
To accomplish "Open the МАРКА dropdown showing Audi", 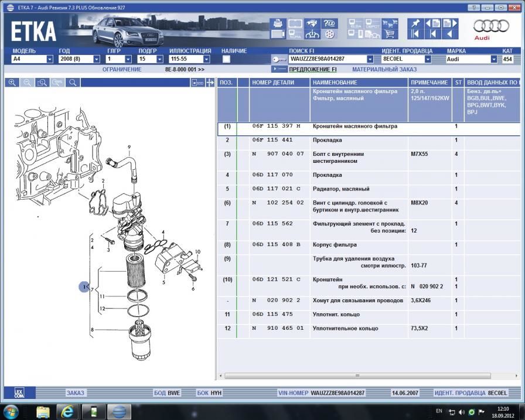I will [x=493, y=59].
